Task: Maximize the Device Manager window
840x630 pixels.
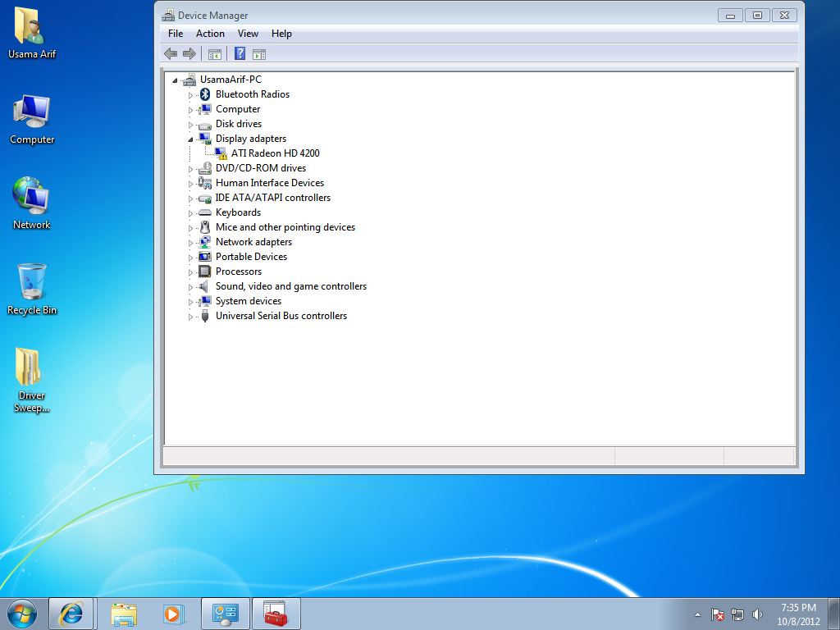Action: [x=757, y=15]
